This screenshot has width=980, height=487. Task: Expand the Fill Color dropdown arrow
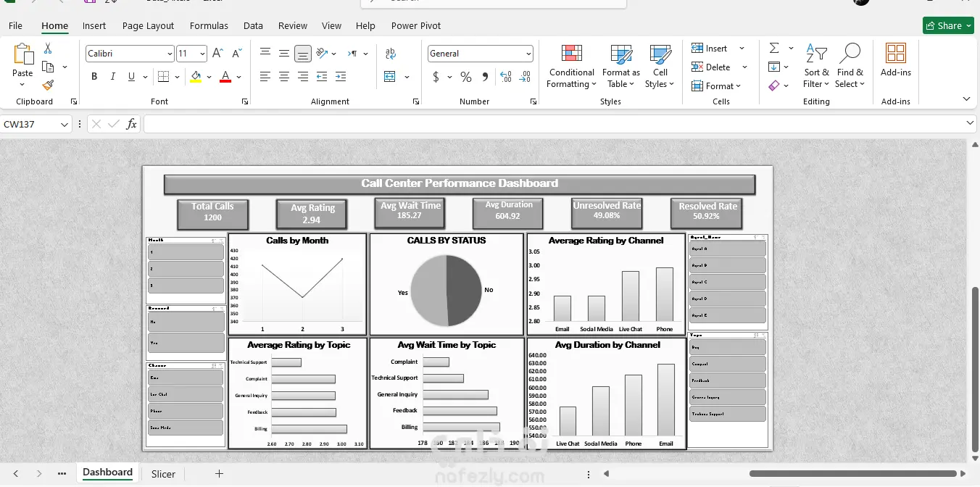click(x=209, y=77)
